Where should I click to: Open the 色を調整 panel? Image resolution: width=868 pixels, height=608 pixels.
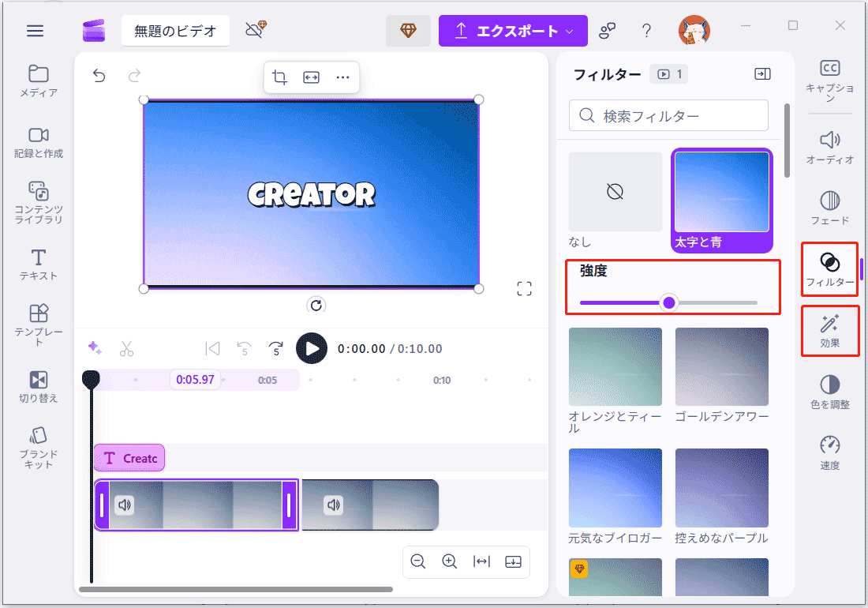[x=830, y=391]
